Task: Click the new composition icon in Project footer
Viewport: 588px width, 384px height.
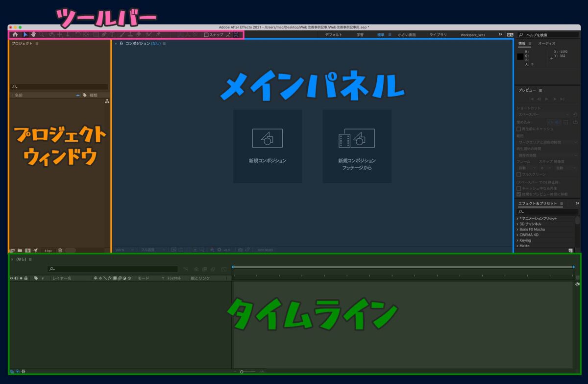Action: [x=27, y=250]
